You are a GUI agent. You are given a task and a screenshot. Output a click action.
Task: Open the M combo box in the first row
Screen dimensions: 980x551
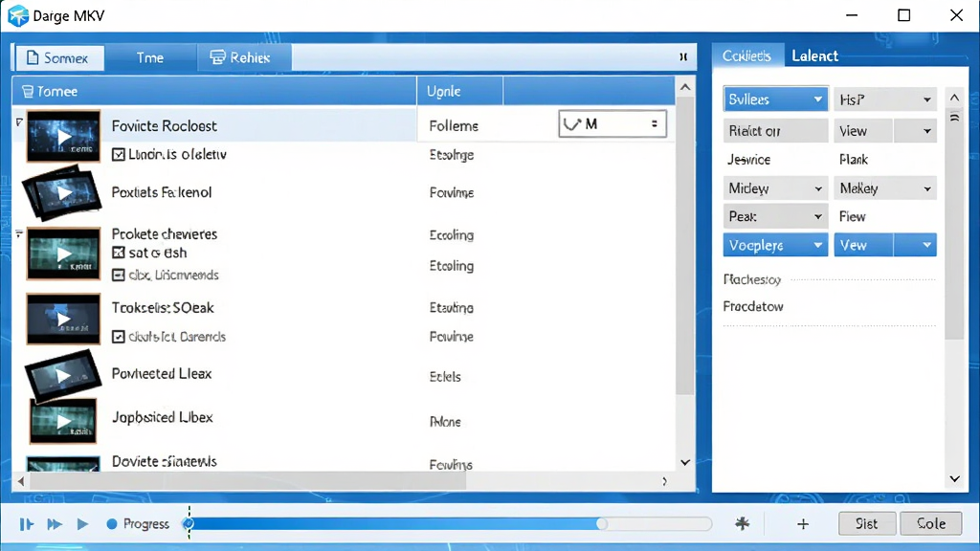pos(612,123)
